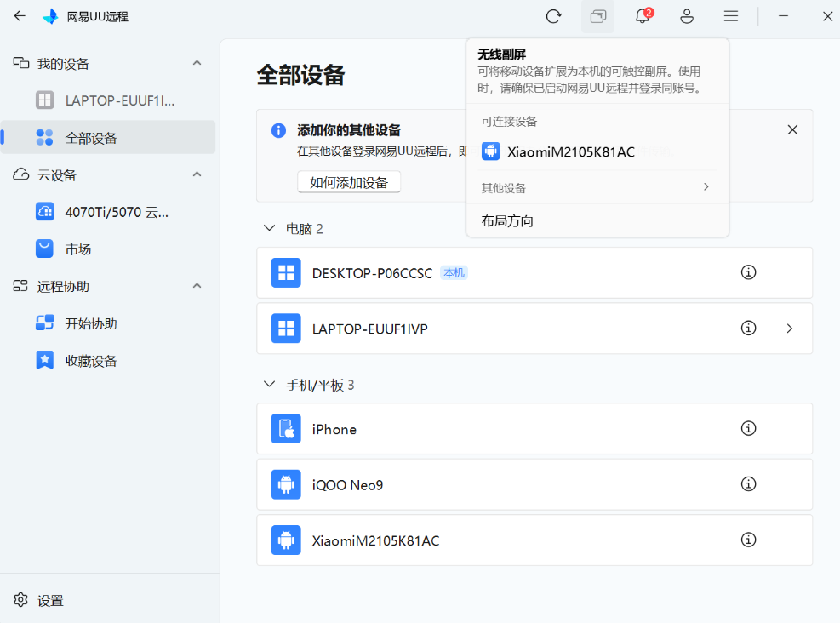
Task: Collapse the 云设备 sidebar section
Action: click(x=197, y=174)
